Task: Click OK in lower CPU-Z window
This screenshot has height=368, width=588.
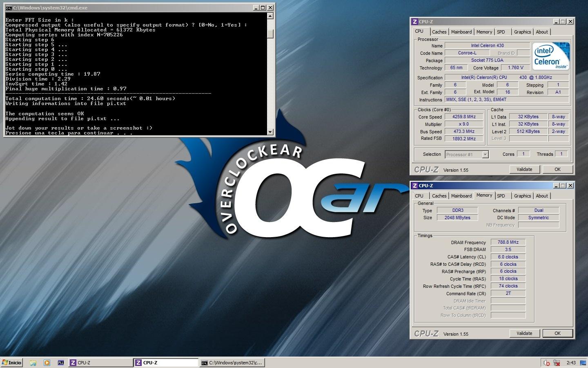Action: [557, 333]
